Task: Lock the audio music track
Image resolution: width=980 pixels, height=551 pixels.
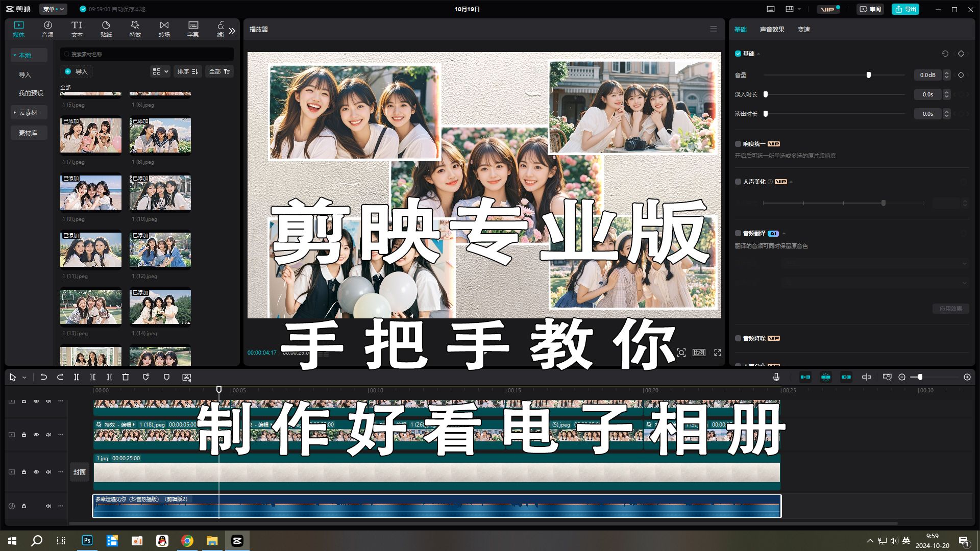Action: coord(24,506)
